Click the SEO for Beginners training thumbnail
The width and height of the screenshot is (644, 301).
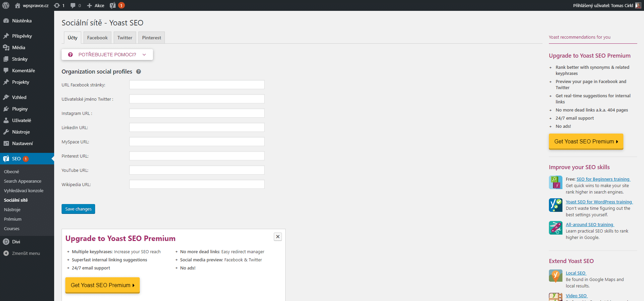tap(555, 182)
